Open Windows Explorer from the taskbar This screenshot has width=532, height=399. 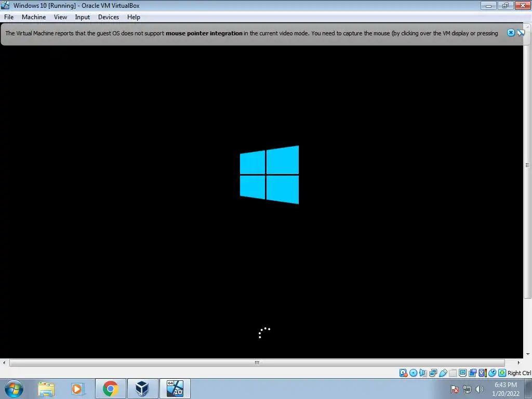point(46,389)
